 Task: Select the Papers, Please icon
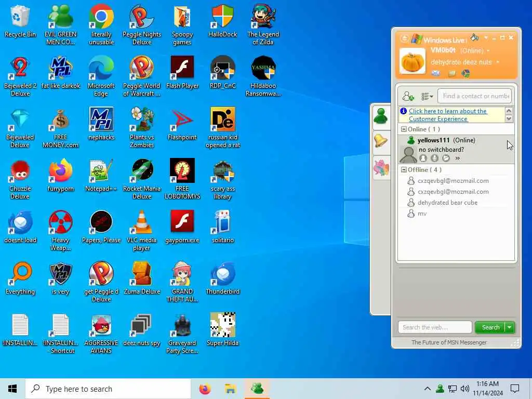(101, 228)
